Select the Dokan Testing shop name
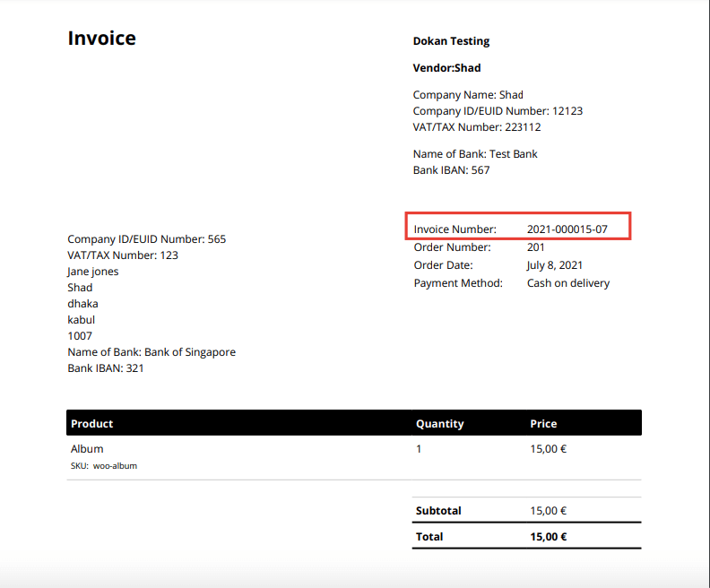The image size is (710, 588). [451, 41]
